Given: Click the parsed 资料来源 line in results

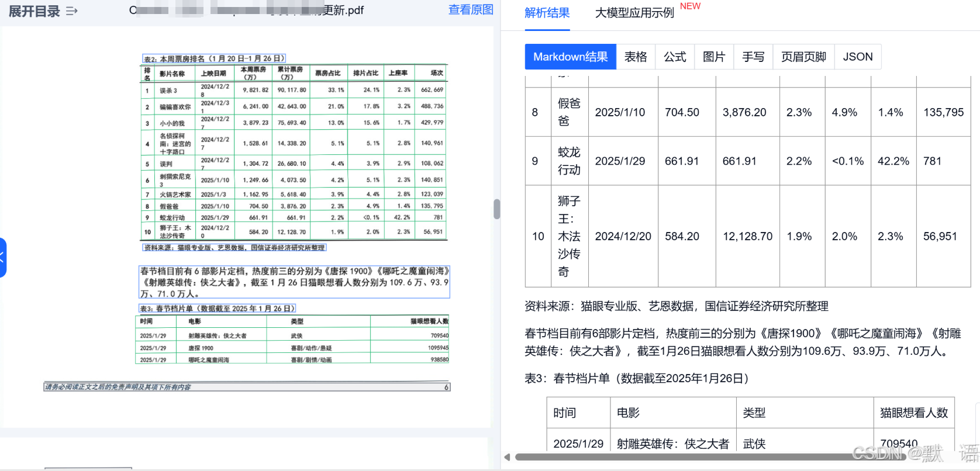Looking at the screenshot, I should pyautogui.click(x=677, y=306).
